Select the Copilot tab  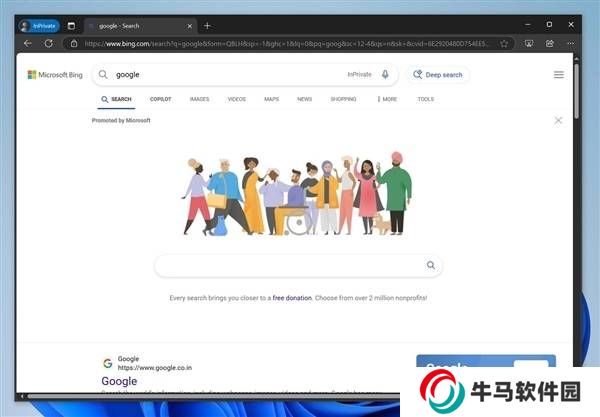tap(160, 99)
